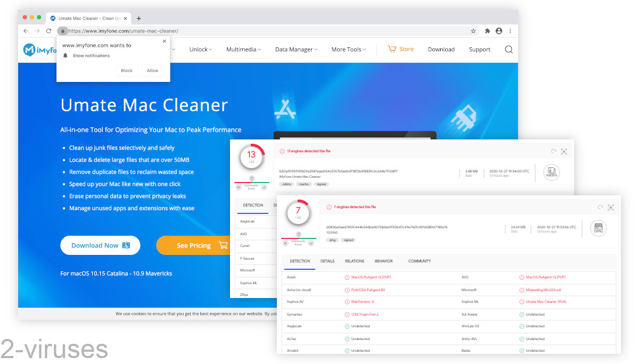Expand the Multimedia menu
The height and width of the screenshot is (364, 639).
[243, 49]
